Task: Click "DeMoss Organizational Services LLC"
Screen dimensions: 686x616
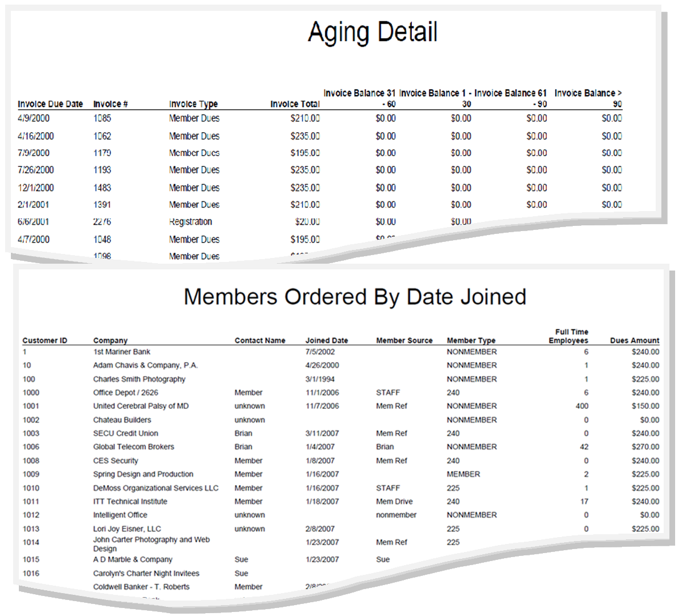Action: (x=156, y=488)
